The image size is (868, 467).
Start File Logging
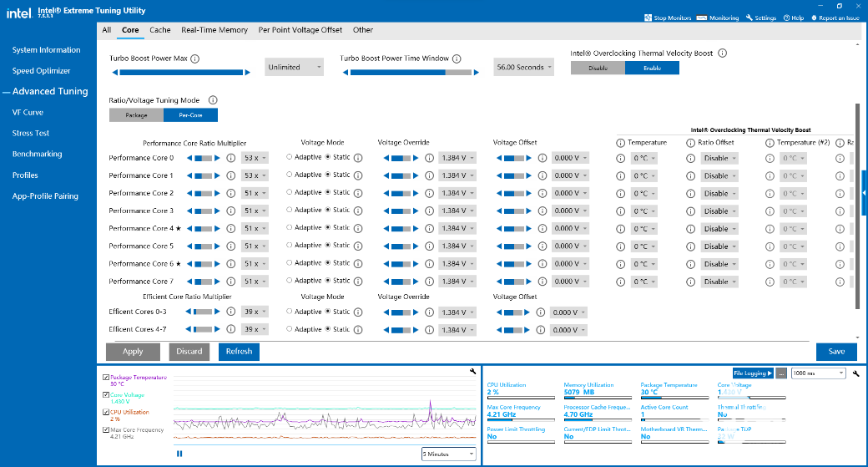coord(753,373)
